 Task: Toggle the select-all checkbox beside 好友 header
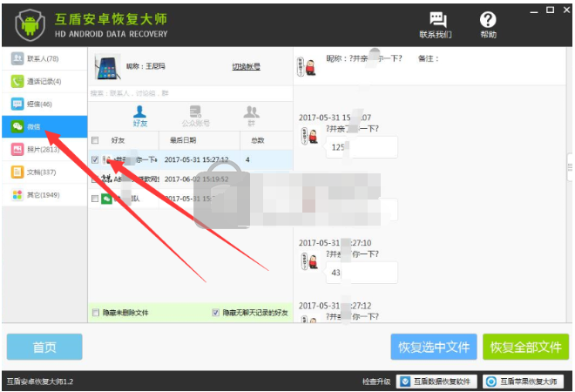point(96,140)
